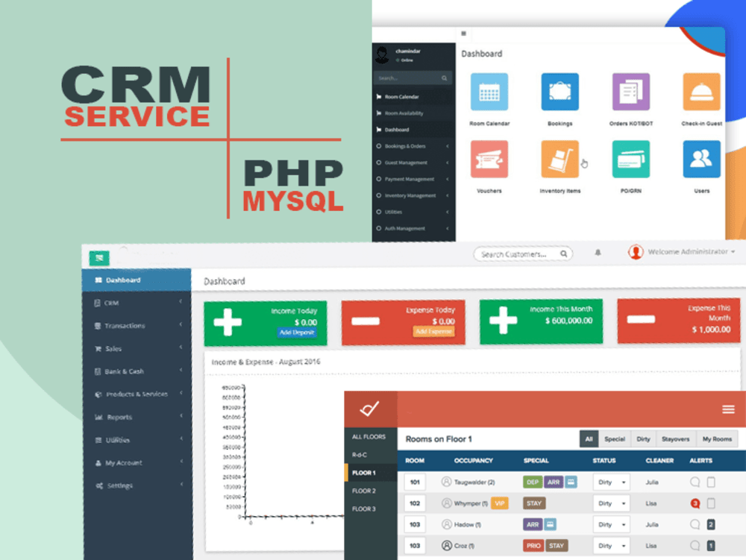Click plus icon on Income This Month card
The height and width of the screenshot is (560, 746).
pos(503,321)
